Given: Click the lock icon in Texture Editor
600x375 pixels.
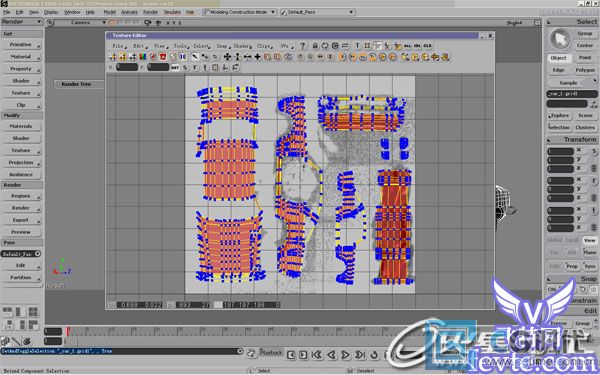Looking at the screenshot, I should pos(315,46).
